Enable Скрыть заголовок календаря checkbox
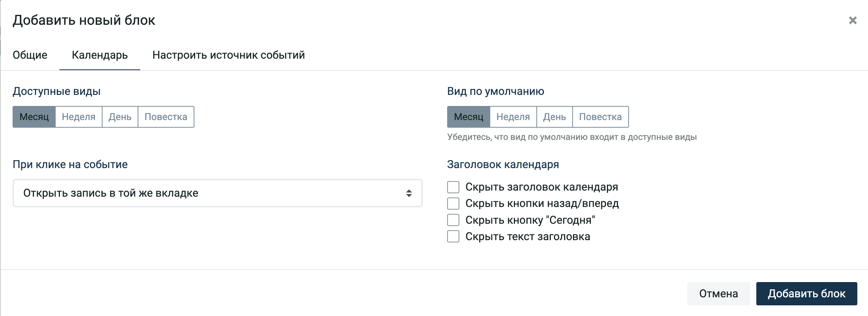The width and height of the screenshot is (868, 316). click(x=453, y=187)
